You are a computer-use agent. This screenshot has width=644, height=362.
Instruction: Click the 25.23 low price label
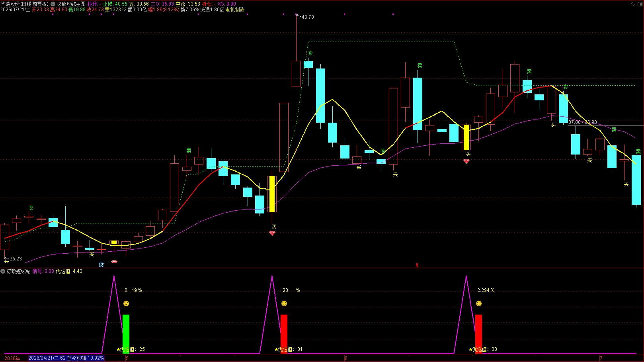(x=16, y=259)
